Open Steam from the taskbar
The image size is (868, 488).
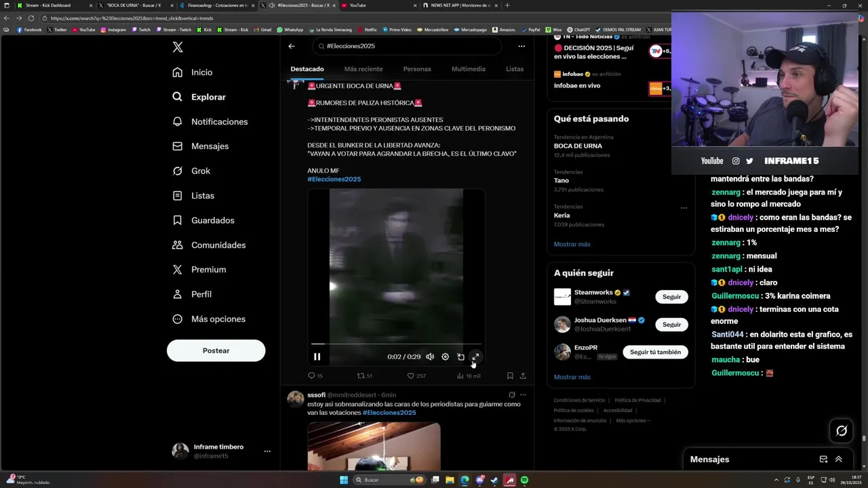pos(494,480)
